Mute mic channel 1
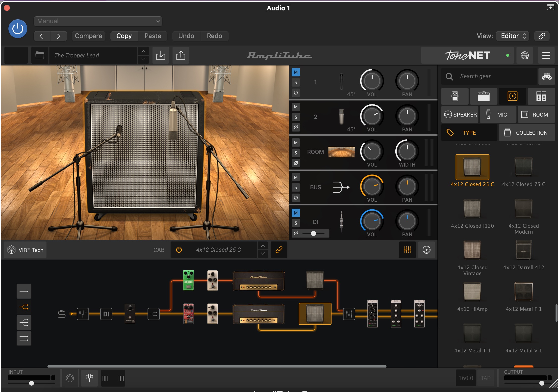 pos(296,72)
